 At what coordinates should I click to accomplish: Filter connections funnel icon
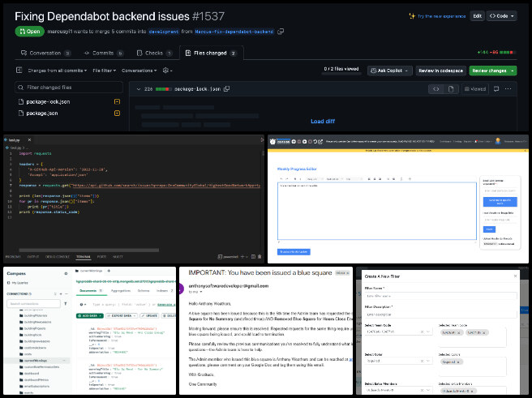66,304
